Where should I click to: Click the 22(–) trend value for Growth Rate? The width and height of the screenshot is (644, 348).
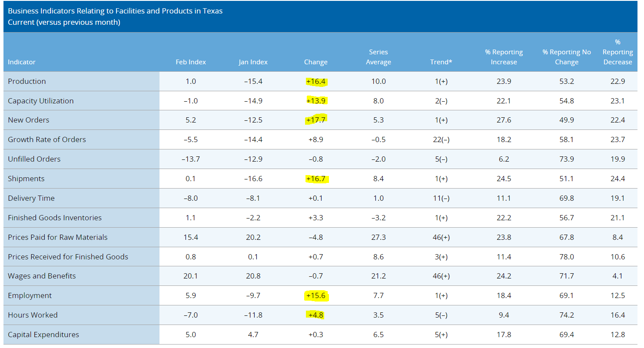(x=441, y=139)
